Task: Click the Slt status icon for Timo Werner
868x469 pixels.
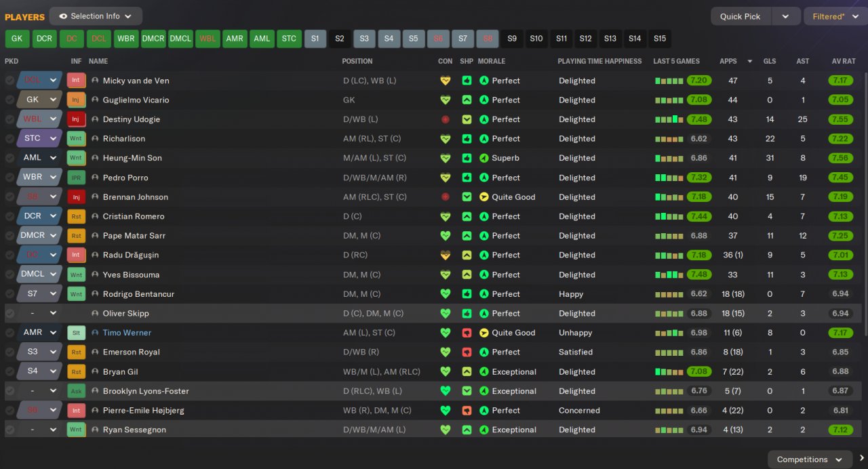Action: click(76, 333)
